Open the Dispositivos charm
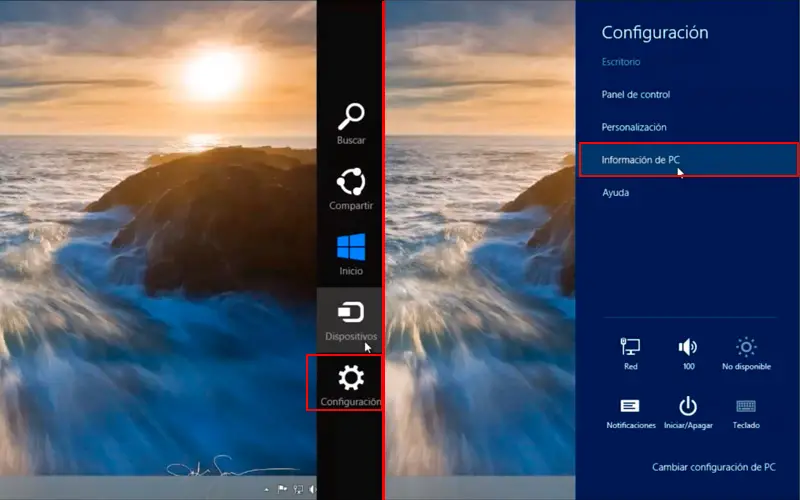This screenshot has width=800, height=500. pos(351,320)
